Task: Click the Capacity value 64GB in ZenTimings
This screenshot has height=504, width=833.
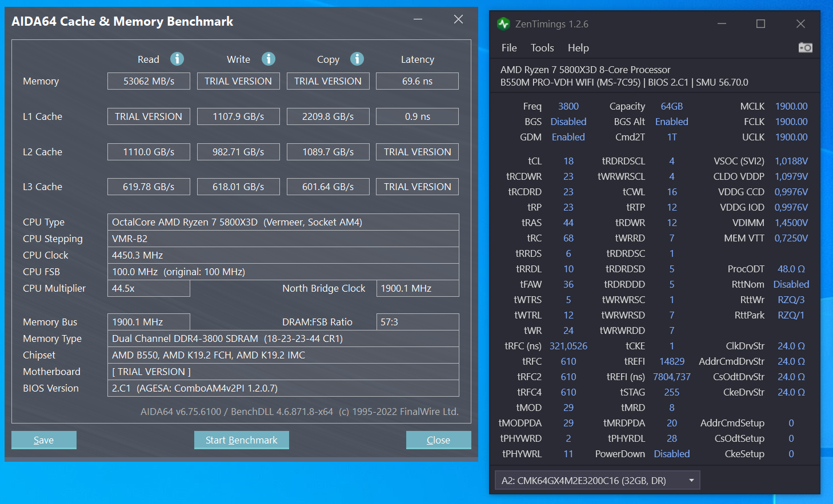Action: (672, 106)
